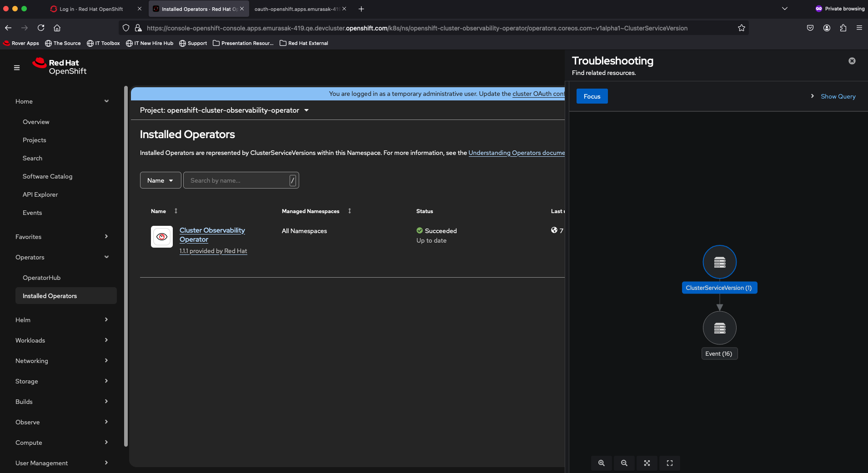Toggle the hamburger navigation menu
868x473 pixels.
pyautogui.click(x=17, y=68)
